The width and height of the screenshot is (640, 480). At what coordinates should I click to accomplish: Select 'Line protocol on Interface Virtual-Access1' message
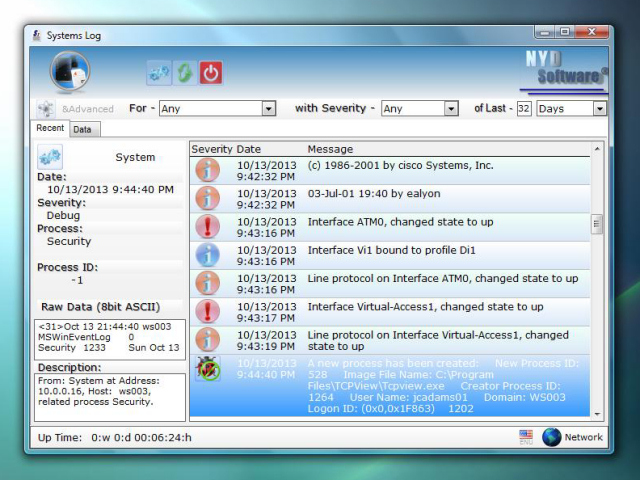click(438, 340)
